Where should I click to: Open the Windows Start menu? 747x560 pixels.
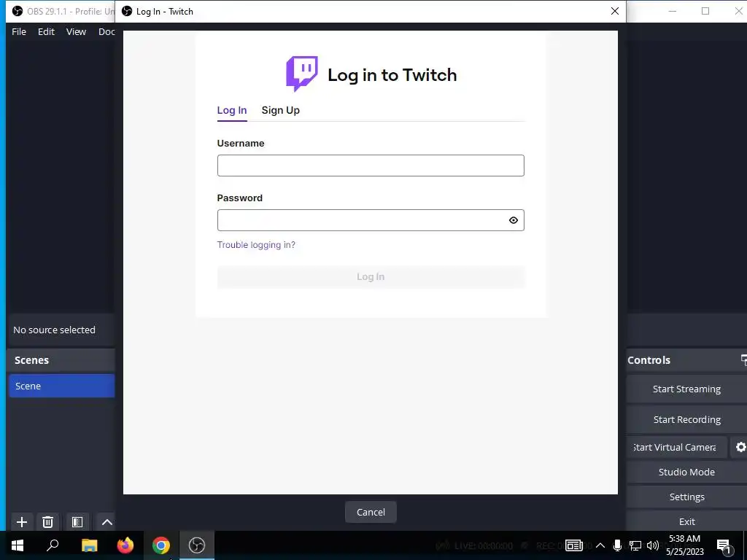18,545
